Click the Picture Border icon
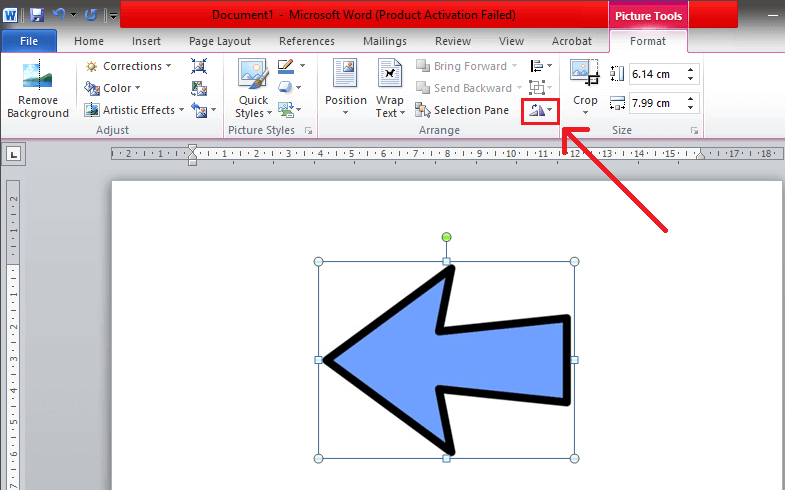Viewport: 785px width, 490px height. [285, 66]
